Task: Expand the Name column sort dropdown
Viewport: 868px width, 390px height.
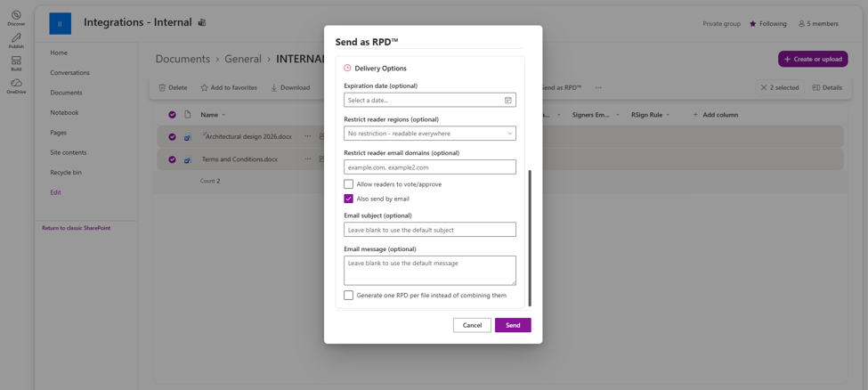Action: (223, 115)
